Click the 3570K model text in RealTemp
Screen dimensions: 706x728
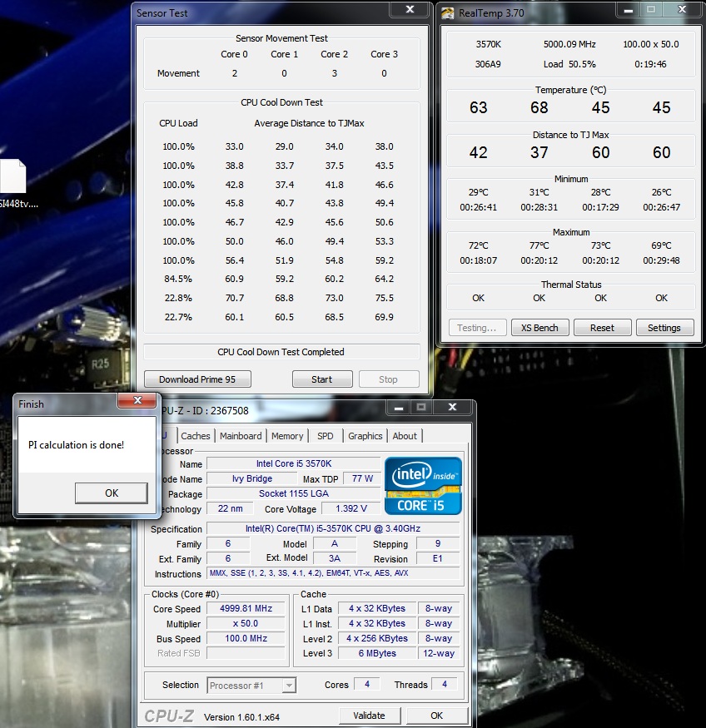tap(488, 44)
